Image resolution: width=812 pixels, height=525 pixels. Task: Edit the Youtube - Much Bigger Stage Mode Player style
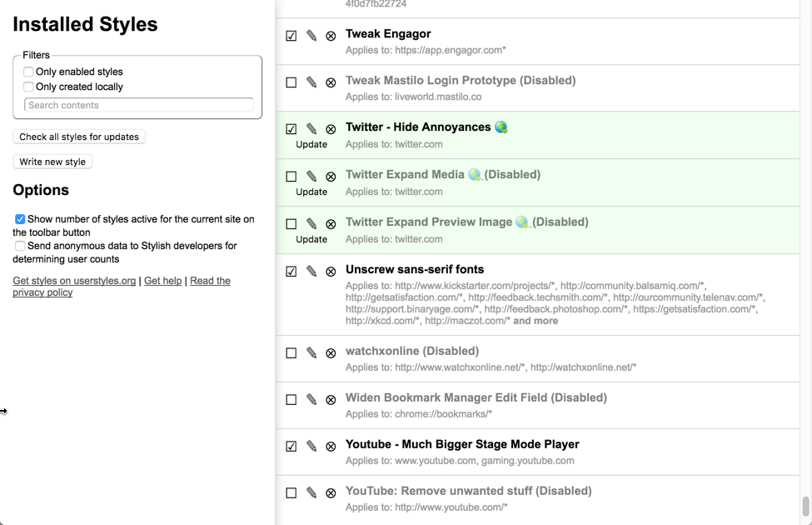[311, 446]
